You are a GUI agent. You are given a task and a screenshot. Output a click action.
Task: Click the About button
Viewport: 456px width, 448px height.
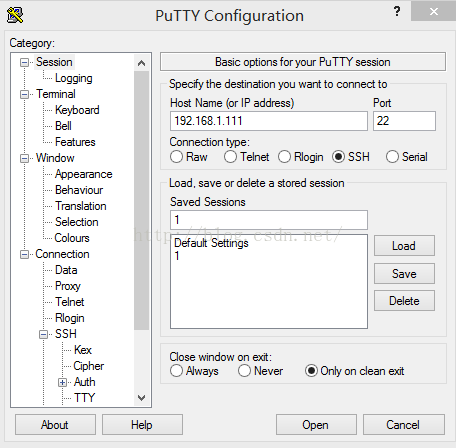(55, 425)
